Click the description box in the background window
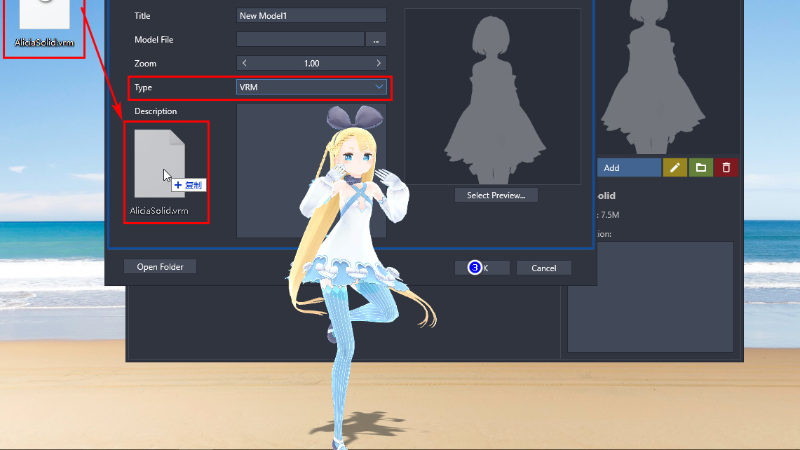Image resolution: width=800 pixels, height=450 pixels. click(651, 297)
